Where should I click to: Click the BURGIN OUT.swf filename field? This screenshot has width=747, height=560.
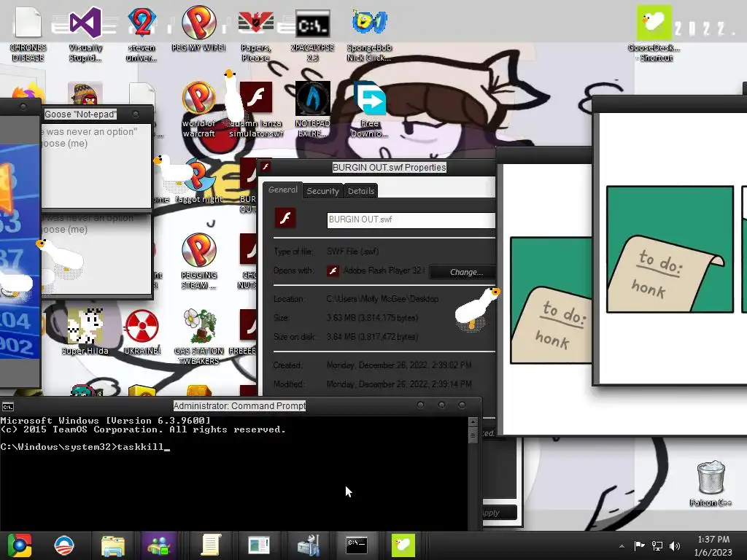click(x=411, y=220)
